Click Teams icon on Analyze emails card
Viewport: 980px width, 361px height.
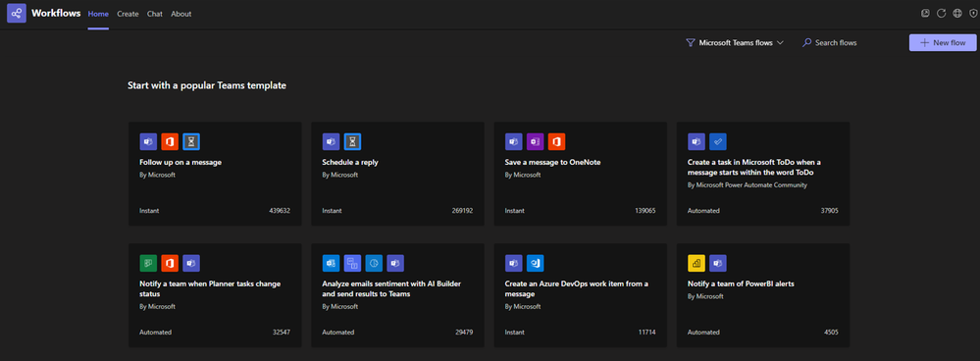coord(395,263)
